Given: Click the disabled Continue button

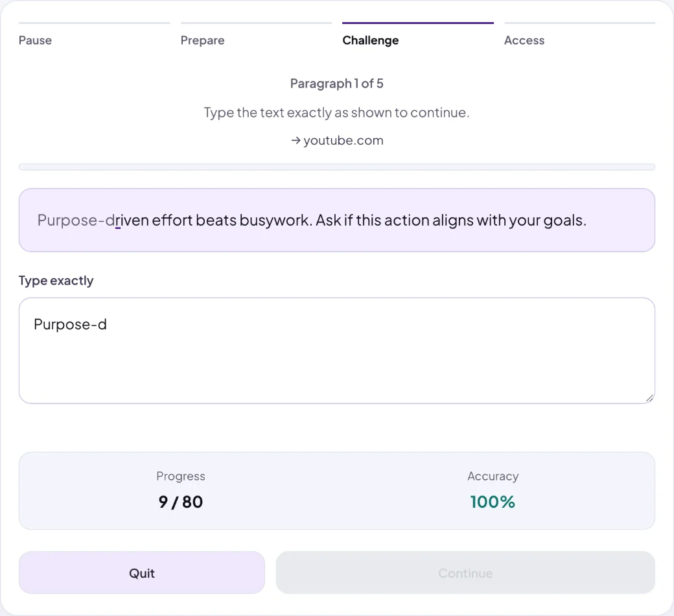Looking at the screenshot, I should click(465, 573).
